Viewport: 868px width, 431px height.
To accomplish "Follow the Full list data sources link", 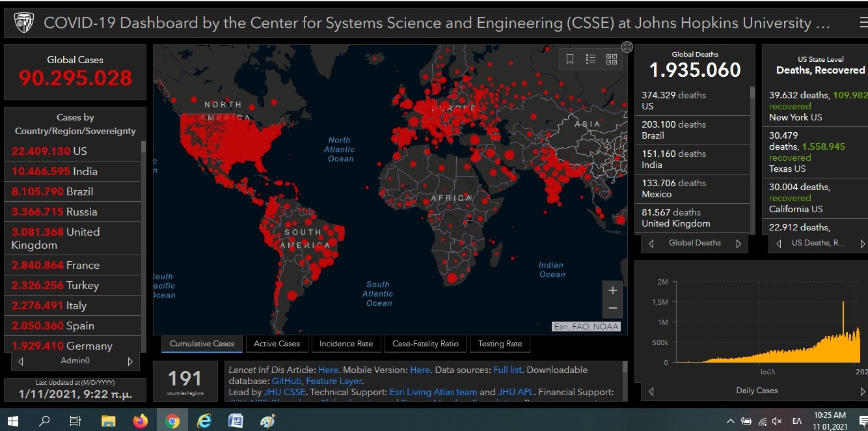I will pos(508,370).
